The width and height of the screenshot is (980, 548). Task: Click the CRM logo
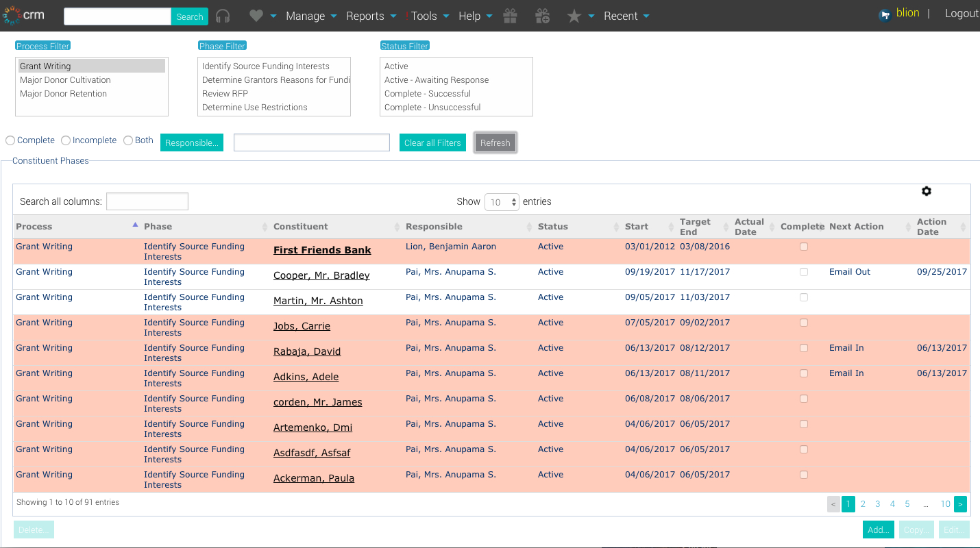pos(24,15)
